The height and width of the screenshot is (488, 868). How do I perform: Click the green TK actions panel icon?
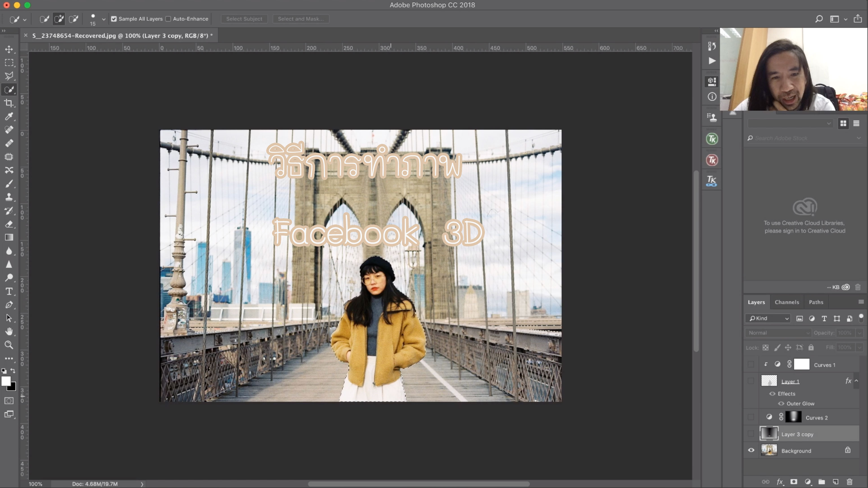[712, 139]
